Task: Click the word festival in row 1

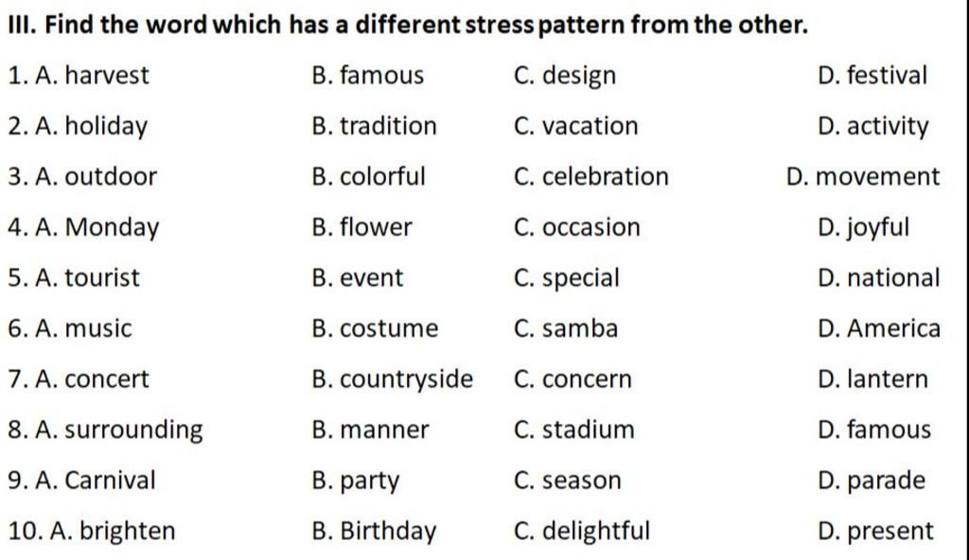Action: 887,76
